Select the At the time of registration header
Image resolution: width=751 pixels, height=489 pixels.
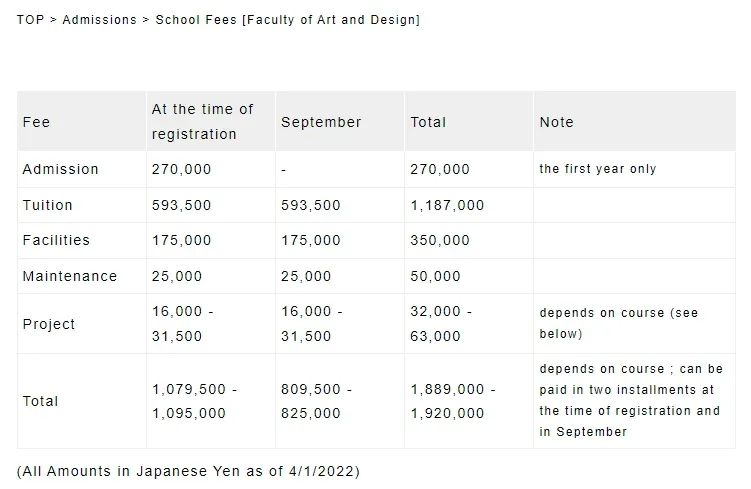(x=202, y=121)
